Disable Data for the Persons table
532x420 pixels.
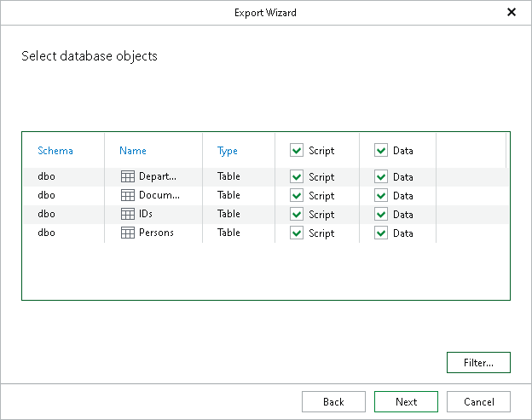(x=381, y=233)
